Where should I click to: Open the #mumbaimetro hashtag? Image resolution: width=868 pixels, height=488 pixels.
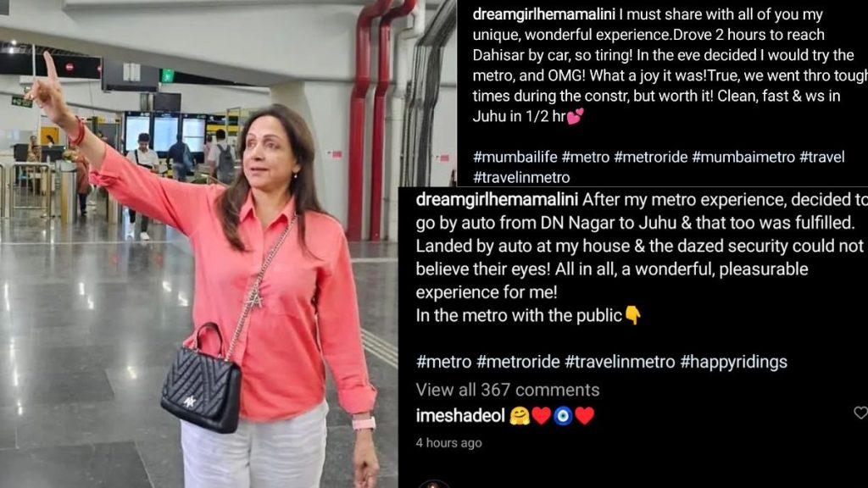point(743,157)
